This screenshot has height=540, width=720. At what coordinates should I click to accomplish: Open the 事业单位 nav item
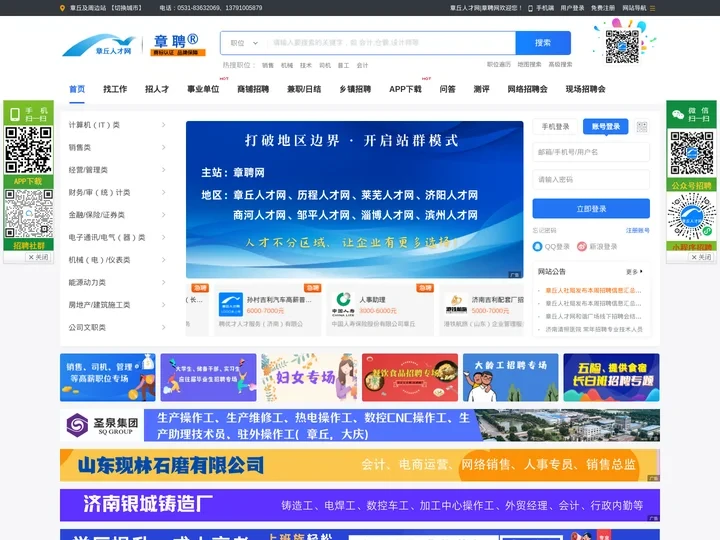203,89
